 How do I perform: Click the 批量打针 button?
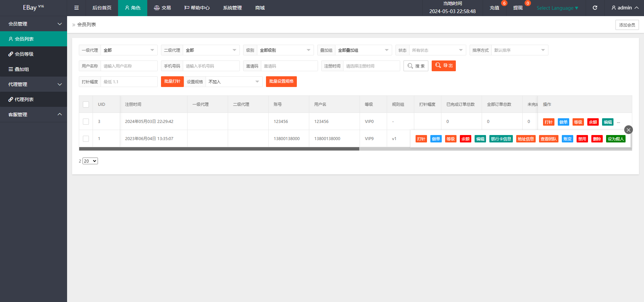[172, 81]
